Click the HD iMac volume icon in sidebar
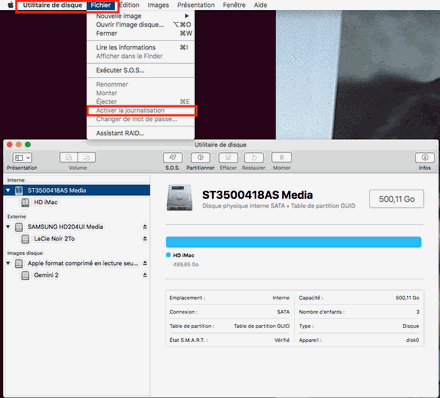Viewport: 440px width, 398px height. tap(25, 202)
